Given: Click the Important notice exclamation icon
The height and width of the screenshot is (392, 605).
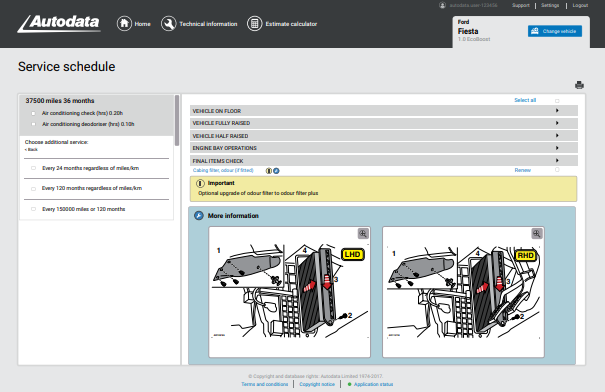Looking at the screenshot, I should (x=200, y=183).
